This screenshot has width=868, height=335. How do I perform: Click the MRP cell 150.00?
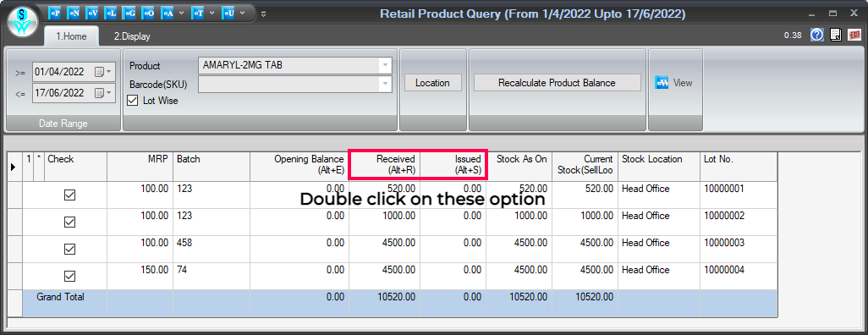pos(140,277)
